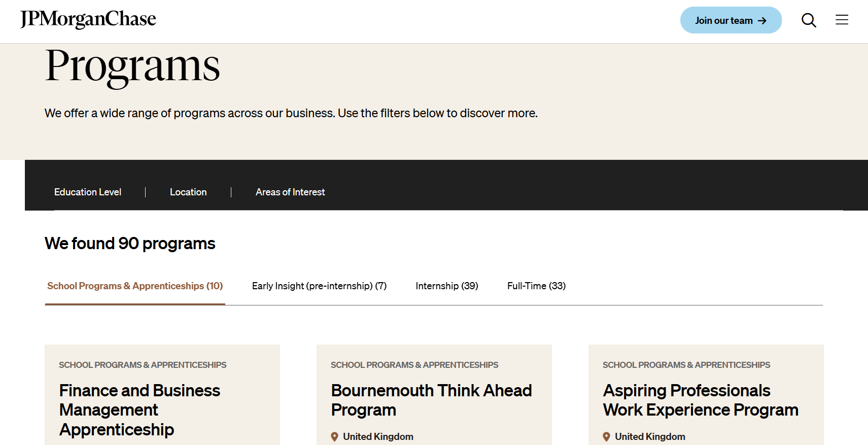
Task: Expand the Education Level filter
Action: click(x=88, y=192)
